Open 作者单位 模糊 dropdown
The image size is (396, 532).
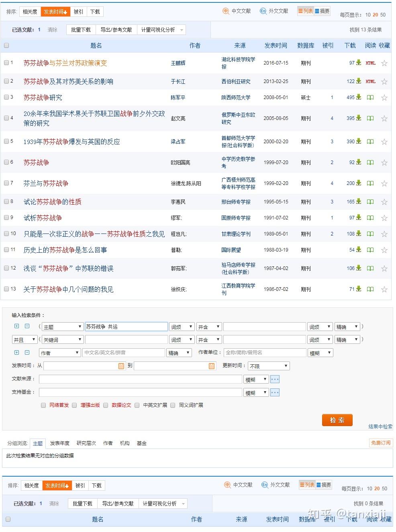pyautogui.click(x=320, y=353)
